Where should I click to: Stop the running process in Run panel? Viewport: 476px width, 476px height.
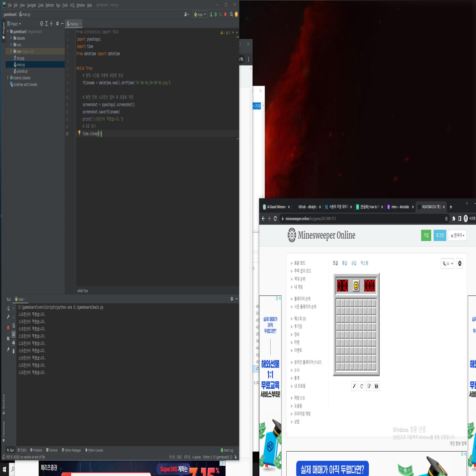point(8,327)
